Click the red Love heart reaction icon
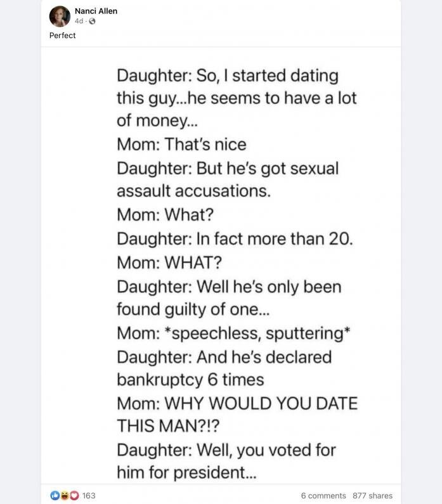The image size is (442, 504). click(x=74, y=495)
